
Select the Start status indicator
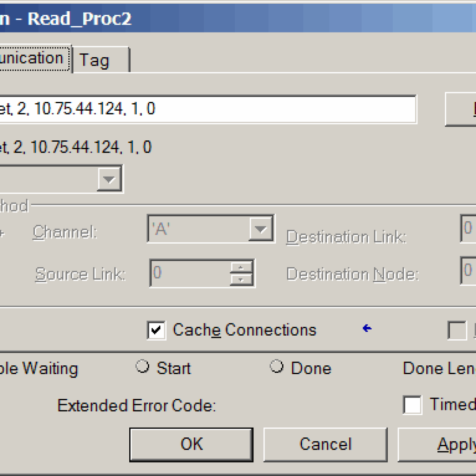click(x=142, y=366)
